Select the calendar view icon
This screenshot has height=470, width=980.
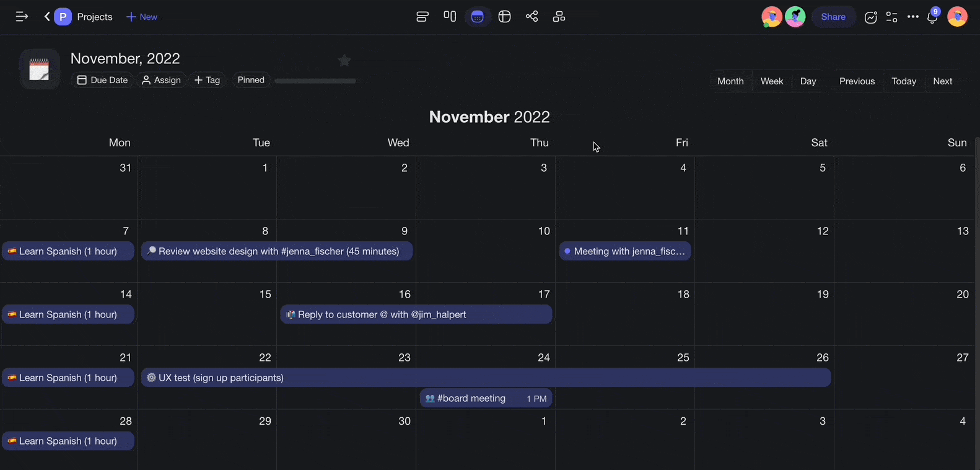(x=478, y=17)
